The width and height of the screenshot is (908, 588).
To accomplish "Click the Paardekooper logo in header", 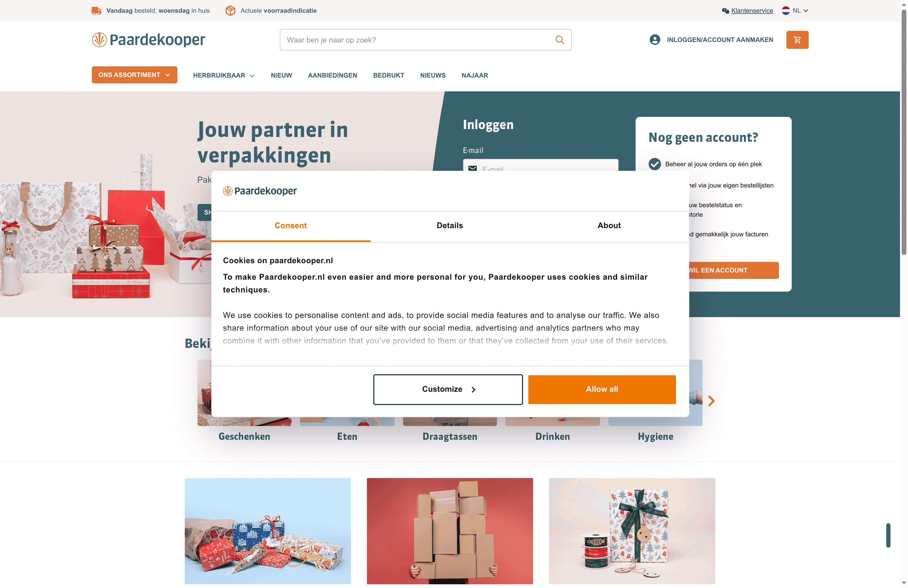I will pos(148,40).
